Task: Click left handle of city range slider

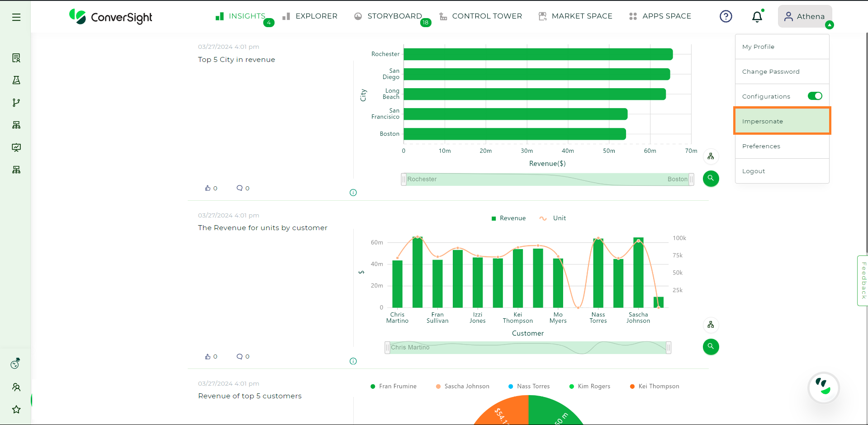Action: pos(403,179)
